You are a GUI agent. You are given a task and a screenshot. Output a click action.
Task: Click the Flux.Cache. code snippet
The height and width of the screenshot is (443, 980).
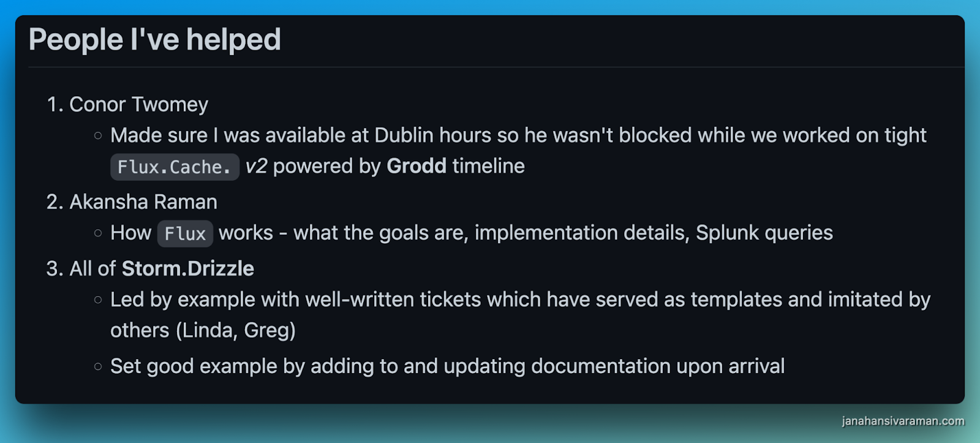point(175,167)
